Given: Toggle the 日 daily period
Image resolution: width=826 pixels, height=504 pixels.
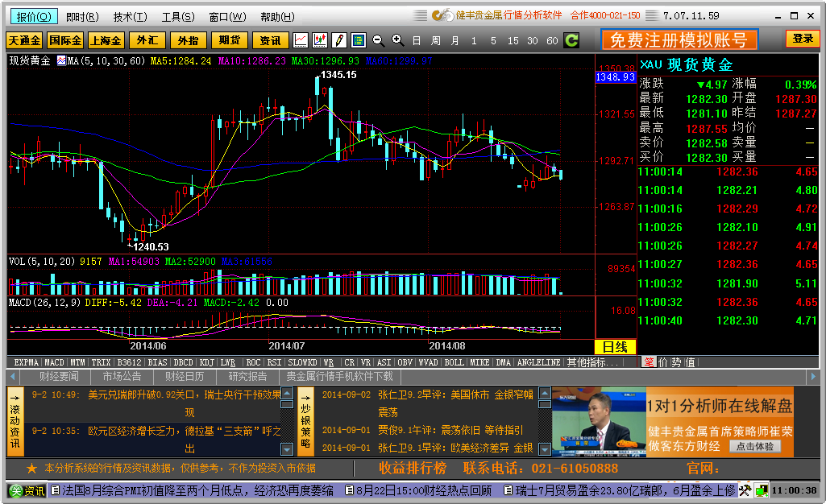Looking at the screenshot, I should (416, 40).
